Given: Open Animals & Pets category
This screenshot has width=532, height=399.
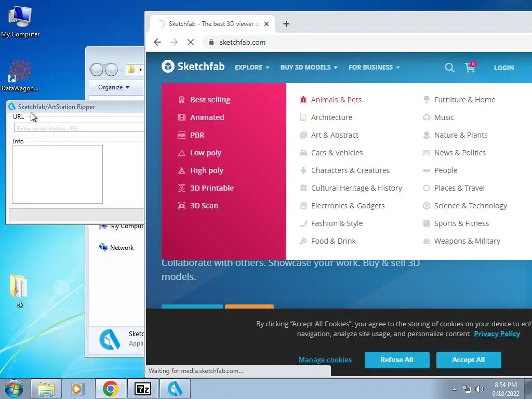Looking at the screenshot, I should pos(331,100).
